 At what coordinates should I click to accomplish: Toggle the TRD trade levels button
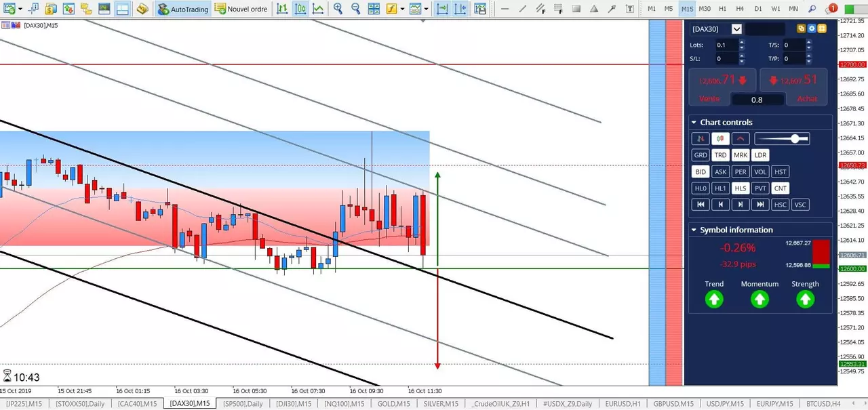coord(720,155)
